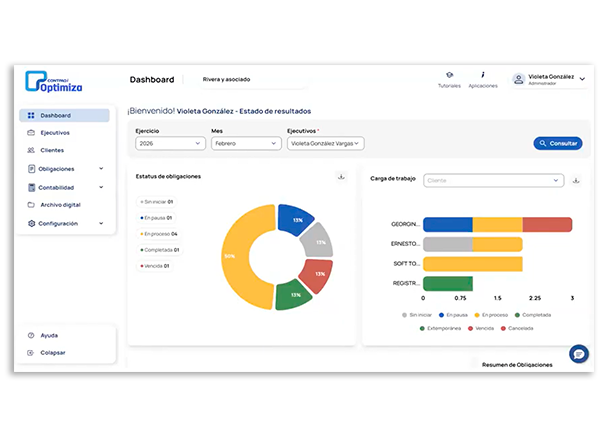Open Configuración in the sidebar

pos(58,223)
